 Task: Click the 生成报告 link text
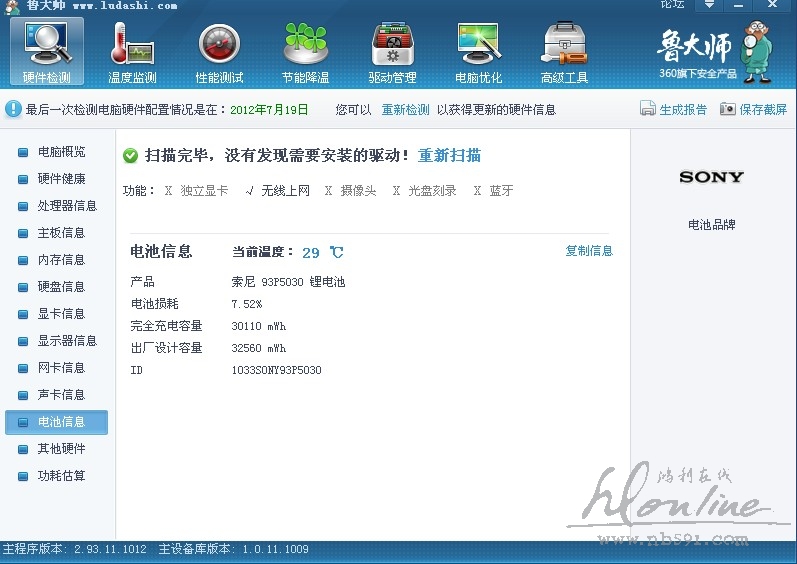pyautogui.click(x=683, y=110)
